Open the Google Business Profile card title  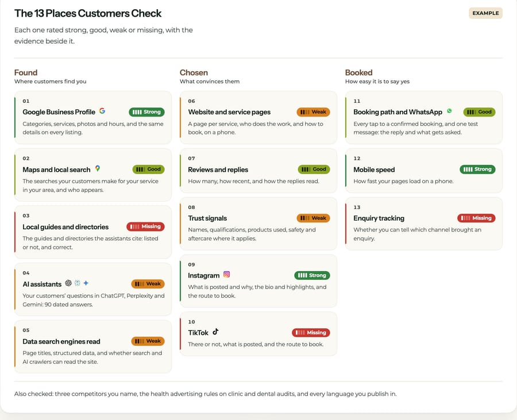[x=59, y=112]
